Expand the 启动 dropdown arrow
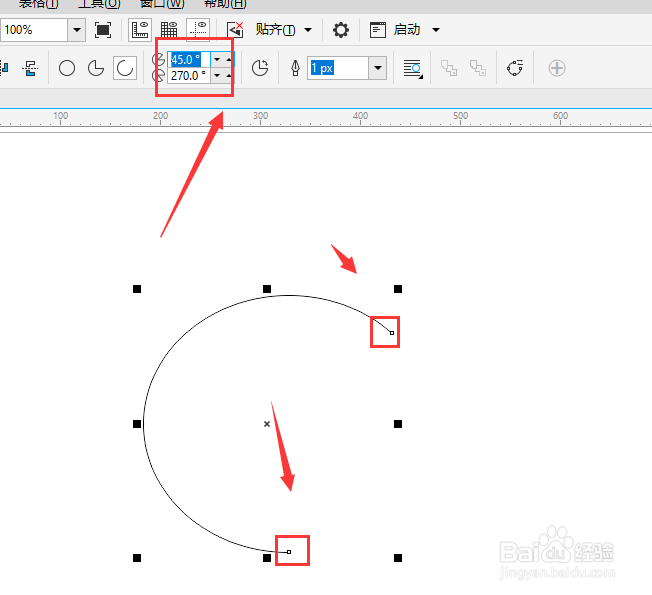 [436, 30]
